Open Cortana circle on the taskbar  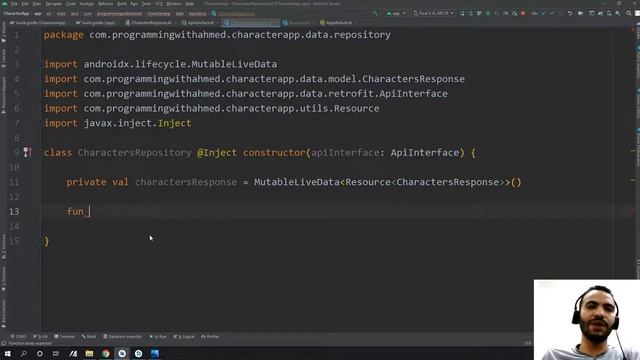click(40, 353)
